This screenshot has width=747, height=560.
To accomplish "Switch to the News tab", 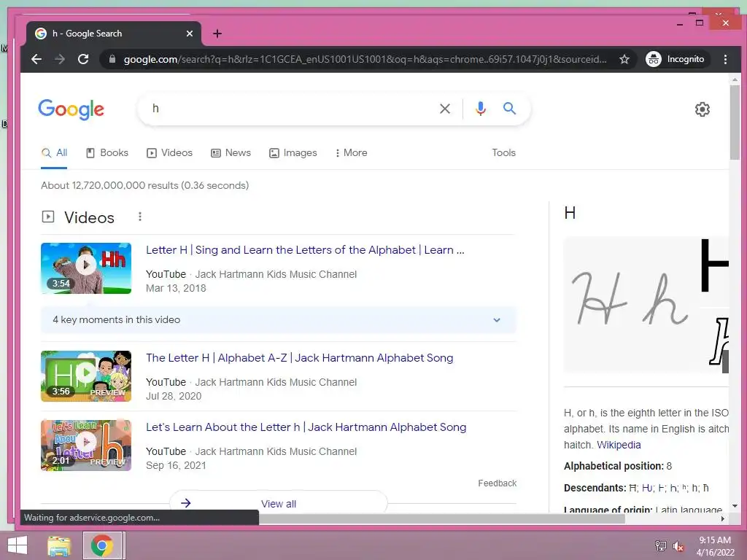I will coord(231,153).
